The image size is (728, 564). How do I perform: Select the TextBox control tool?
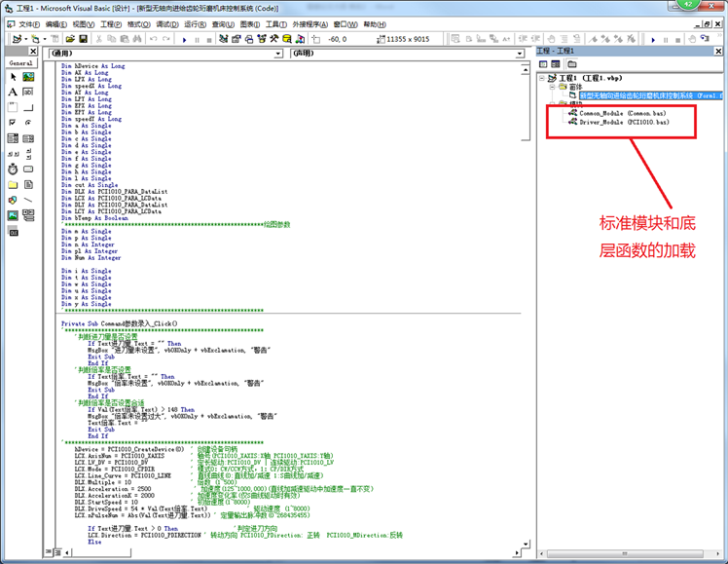[27, 92]
